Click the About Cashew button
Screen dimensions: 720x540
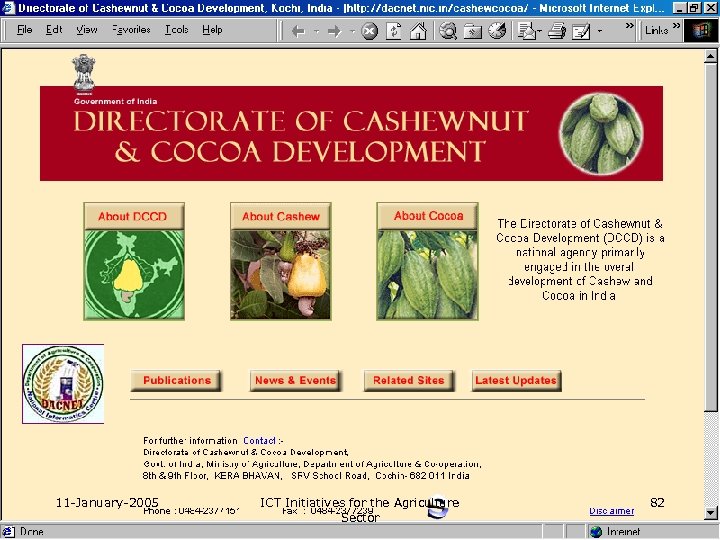[281, 216]
